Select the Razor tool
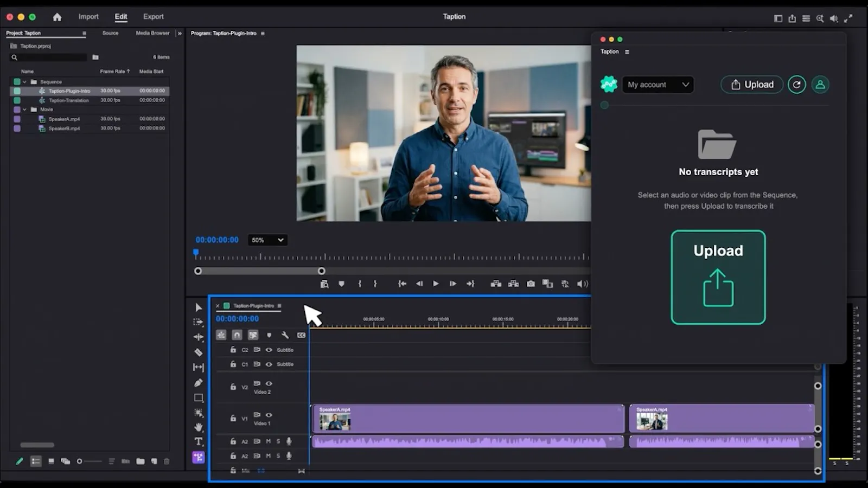 point(199,352)
